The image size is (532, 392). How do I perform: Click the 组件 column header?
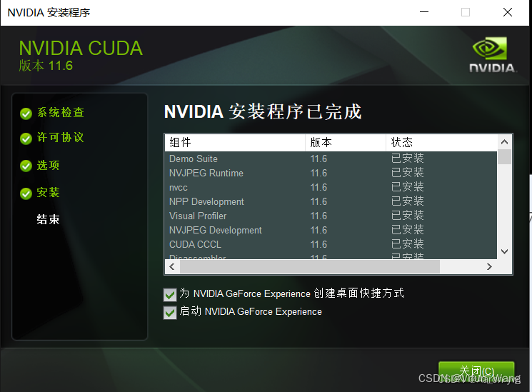click(x=235, y=143)
